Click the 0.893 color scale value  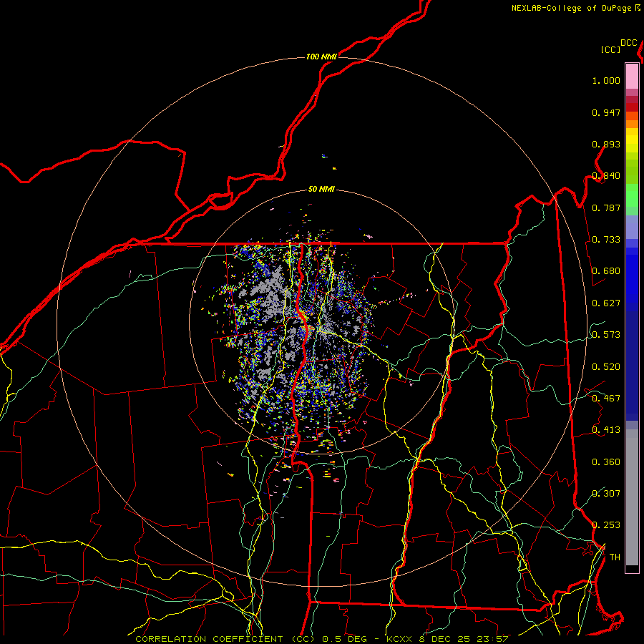click(606, 144)
